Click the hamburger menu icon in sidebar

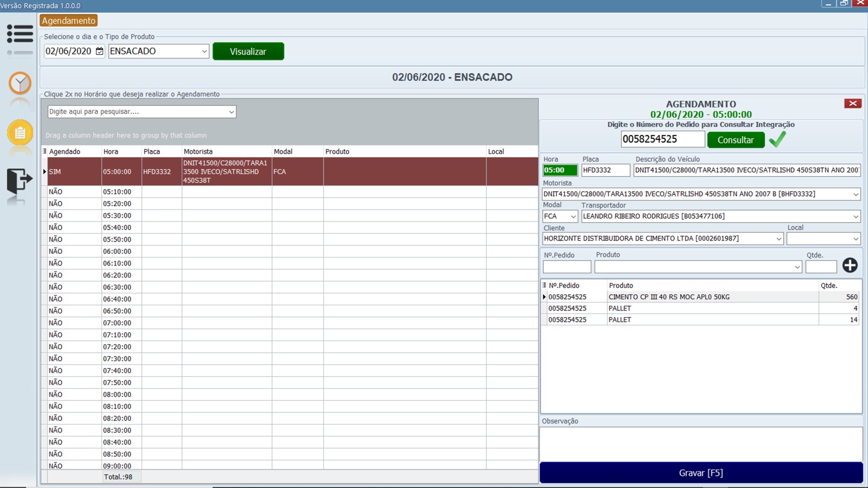20,34
